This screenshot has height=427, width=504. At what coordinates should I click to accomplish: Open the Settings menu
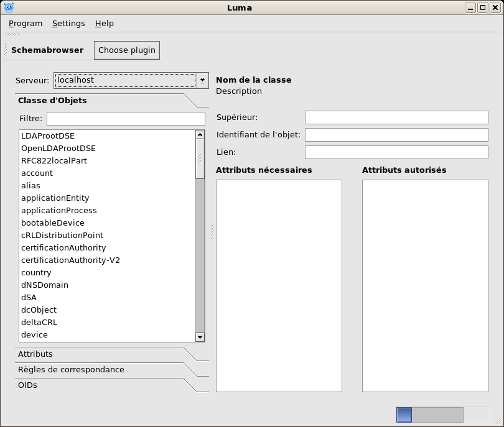click(x=68, y=24)
